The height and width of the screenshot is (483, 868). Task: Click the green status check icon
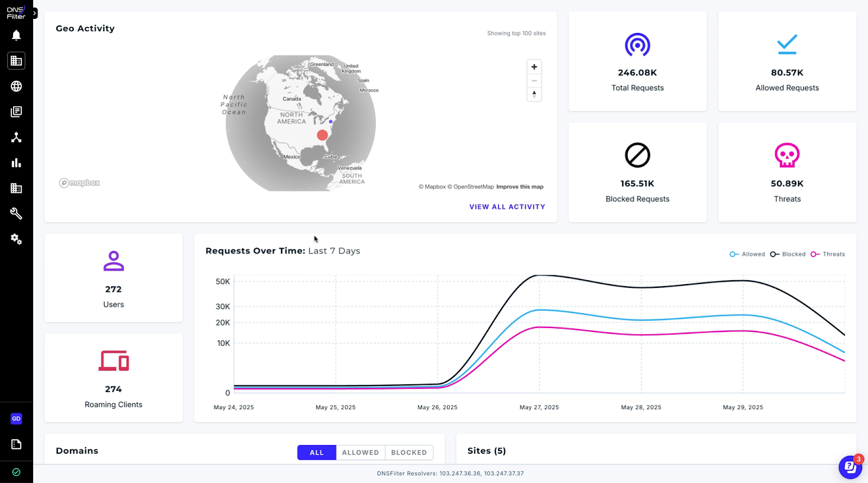click(16, 472)
